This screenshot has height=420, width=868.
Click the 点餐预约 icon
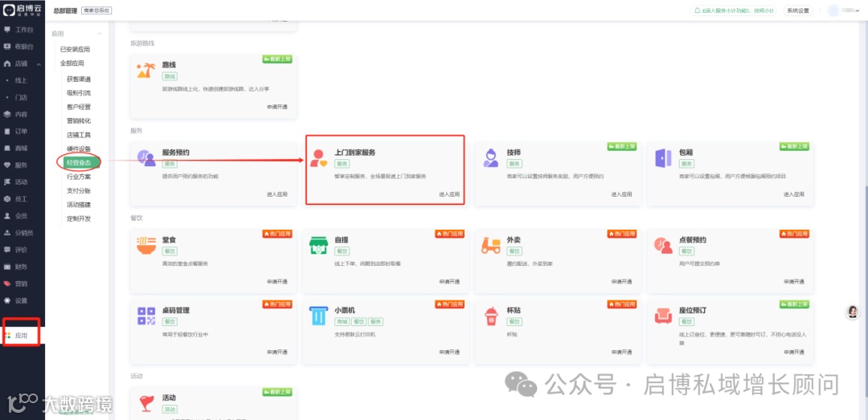click(662, 246)
